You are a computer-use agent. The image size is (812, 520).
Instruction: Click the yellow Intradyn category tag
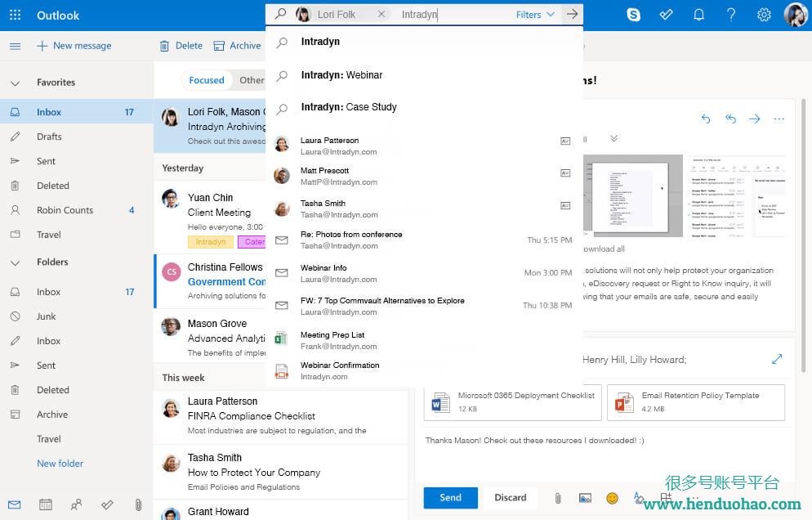[x=211, y=241]
